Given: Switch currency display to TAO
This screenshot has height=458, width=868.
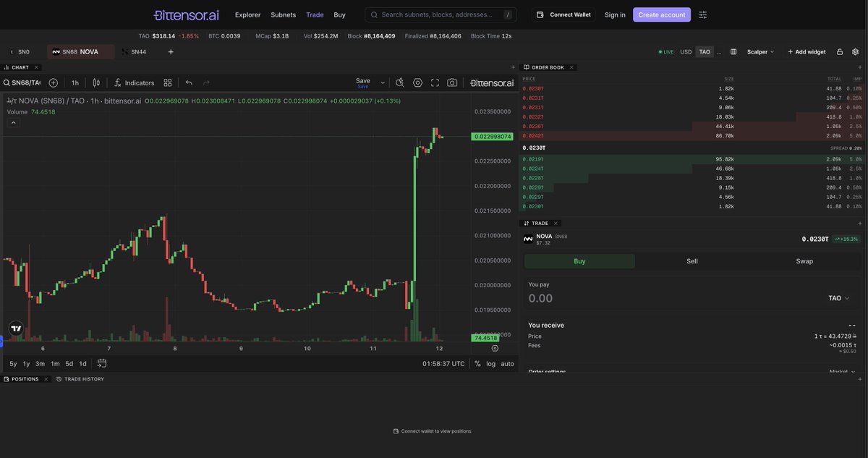Looking at the screenshot, I should (x=705, y=52).
